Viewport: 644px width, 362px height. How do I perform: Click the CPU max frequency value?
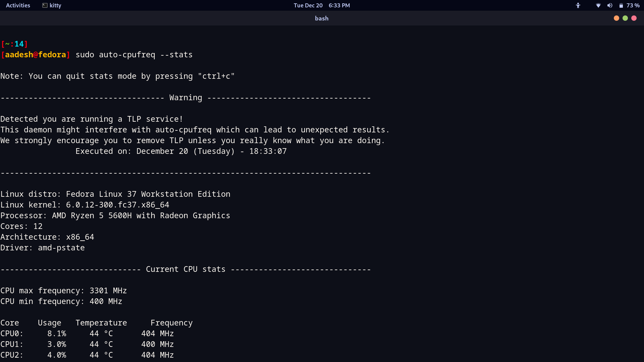click(x=108, y=291)
